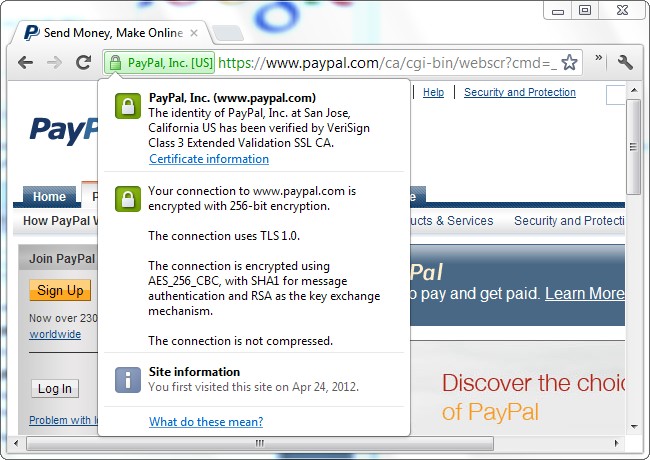Open the Problem with login link
The width and height of the screenshot is (650, 460).
(x=63, y=420)
